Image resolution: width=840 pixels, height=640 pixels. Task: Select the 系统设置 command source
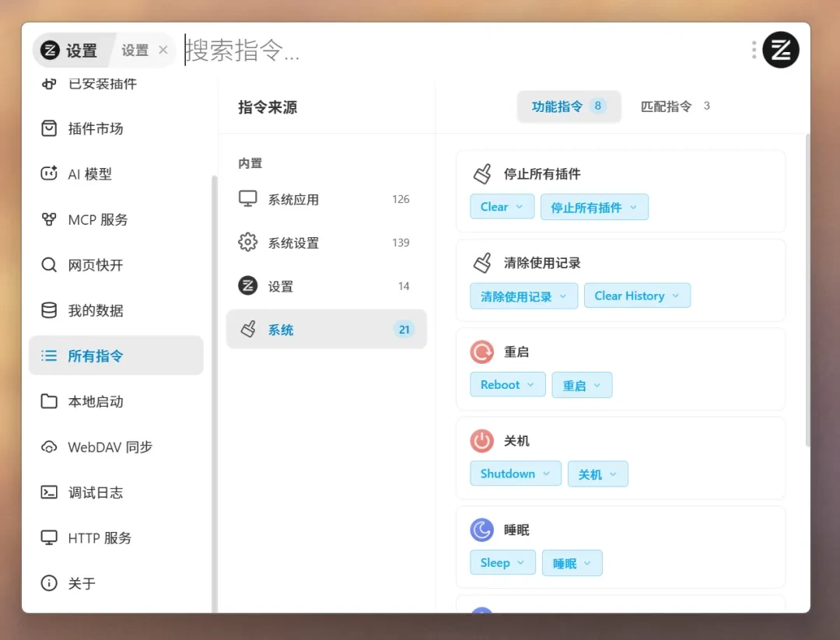[x=326, y=243]
